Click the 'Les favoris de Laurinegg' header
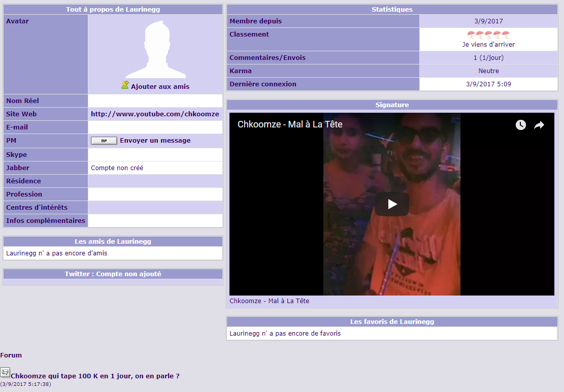The image size is (564, 392). (392, 322)
